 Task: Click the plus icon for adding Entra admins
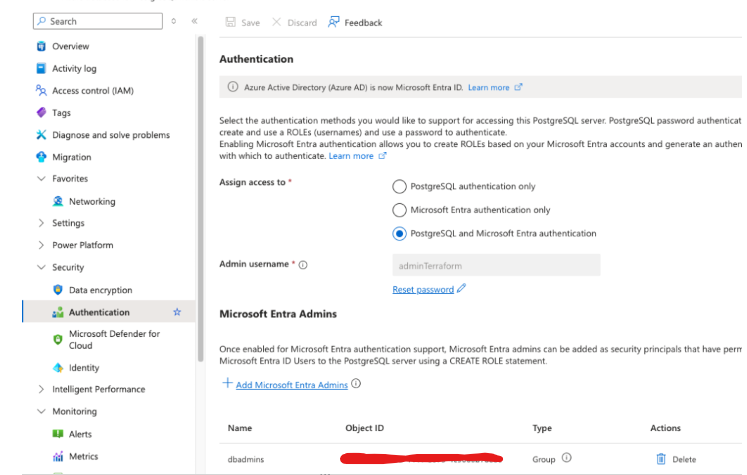pyautogui.click(x=227, y=383)
